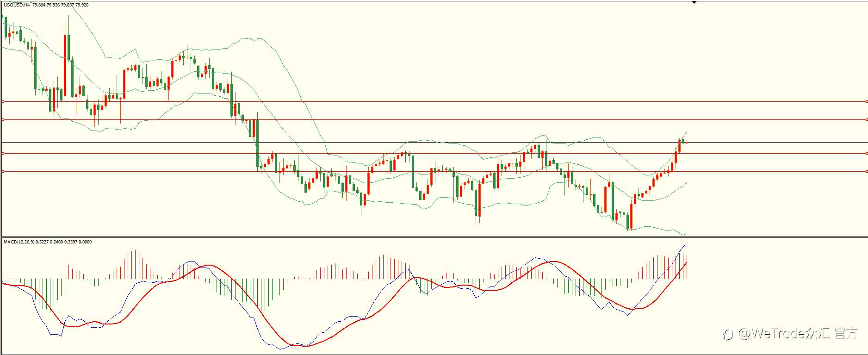Select the left handle of the topmost red line
This screenshot has height=355, width=868.
[x=3, y=101]
